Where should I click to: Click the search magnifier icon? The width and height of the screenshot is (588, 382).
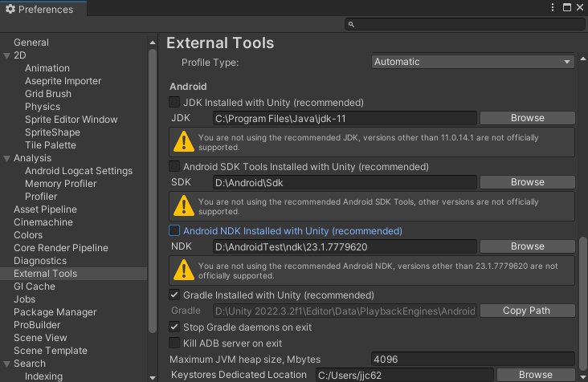351,24
